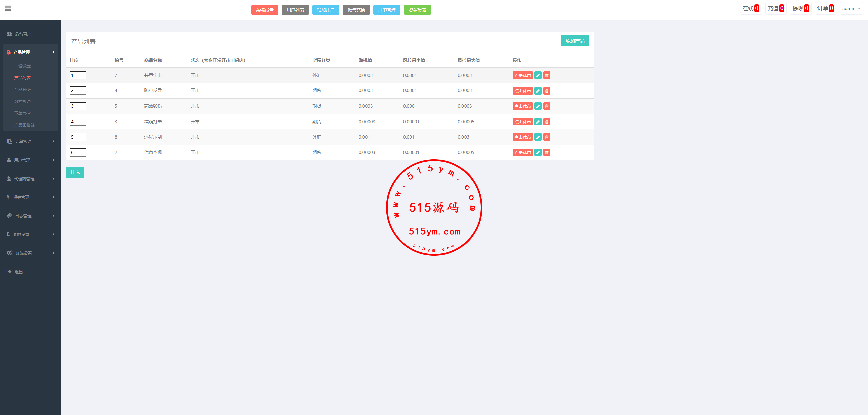Click edit pencil icon for 远程压制 row

538,137
